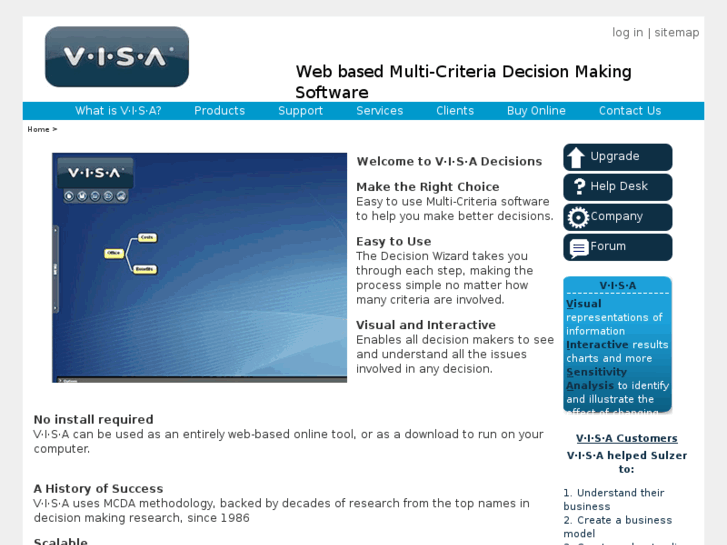
Task: Open the Upgrade arrow button
Action: pyautogui.click(x=618, y=157)
